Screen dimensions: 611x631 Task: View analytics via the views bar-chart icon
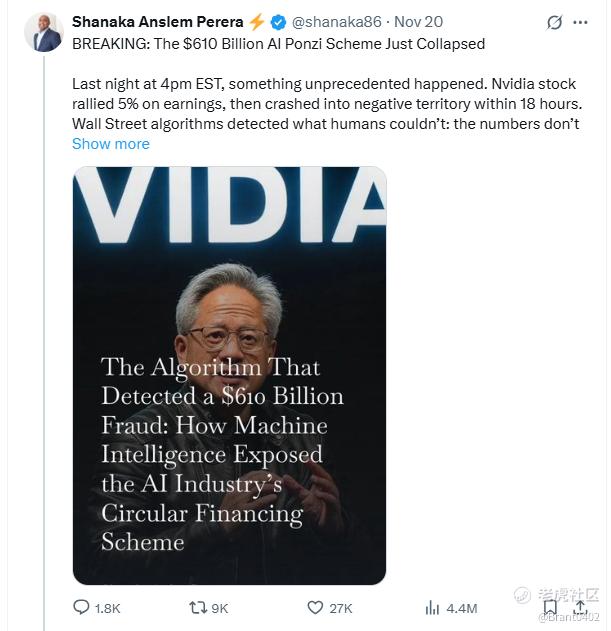pos(433,607)
